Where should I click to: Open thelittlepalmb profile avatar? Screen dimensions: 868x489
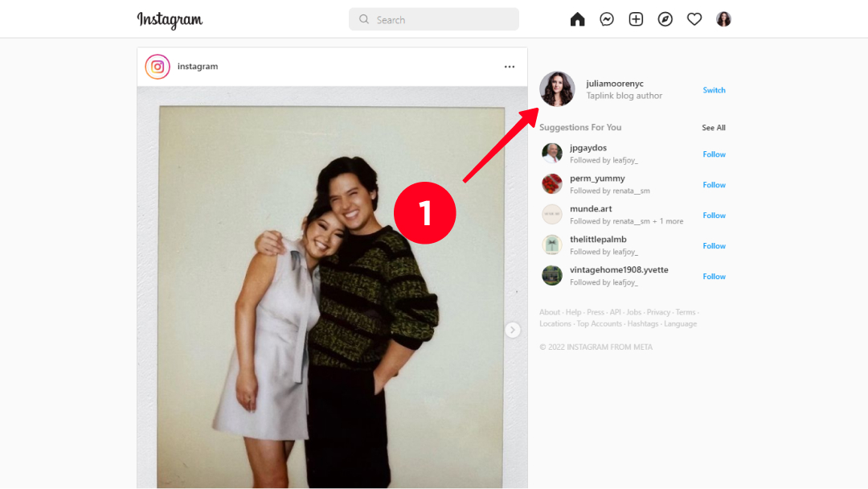(552, 244)
